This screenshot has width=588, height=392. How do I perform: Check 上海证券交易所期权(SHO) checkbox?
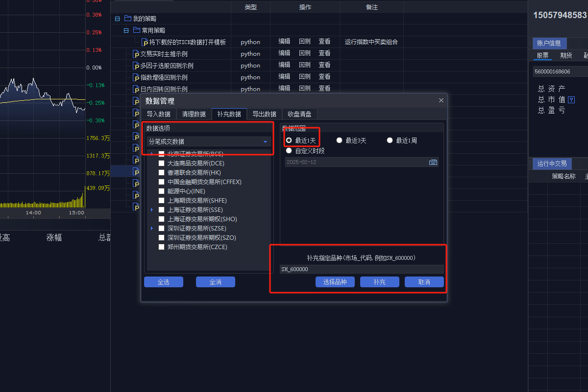coord(161,219)
